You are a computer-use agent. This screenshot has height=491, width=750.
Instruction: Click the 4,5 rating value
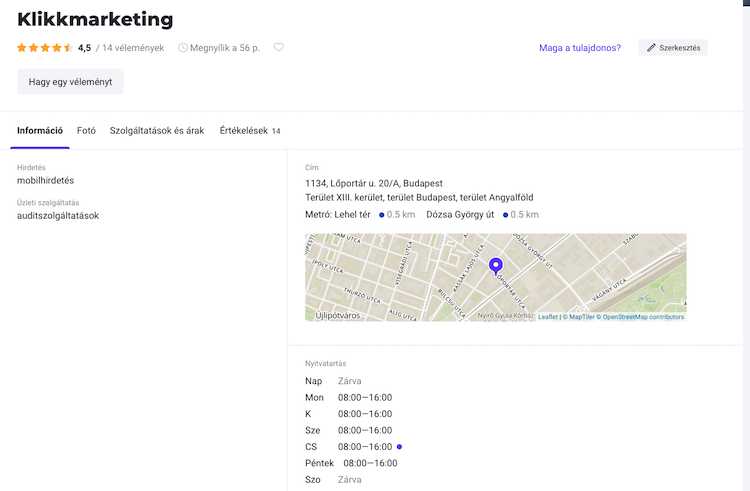(85, 48)
